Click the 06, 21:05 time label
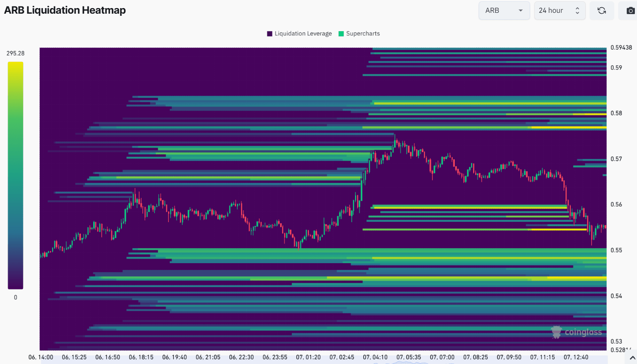 (208, 357)
